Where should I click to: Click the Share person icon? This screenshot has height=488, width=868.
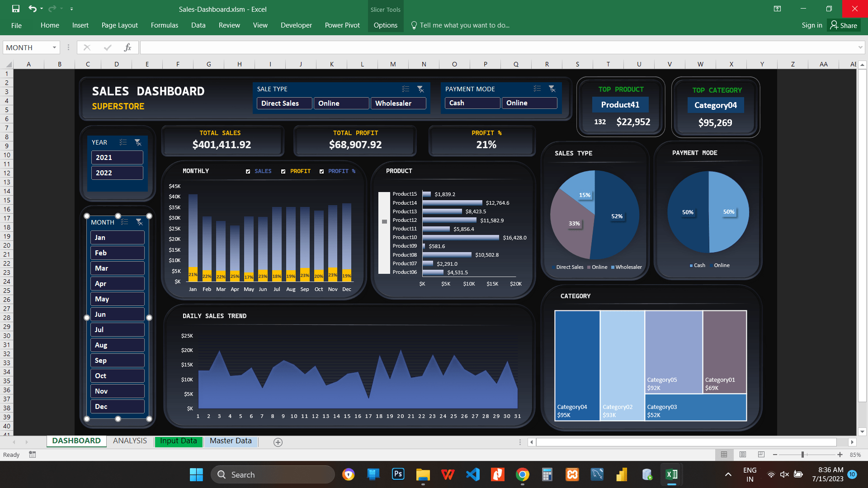point(834,25)
